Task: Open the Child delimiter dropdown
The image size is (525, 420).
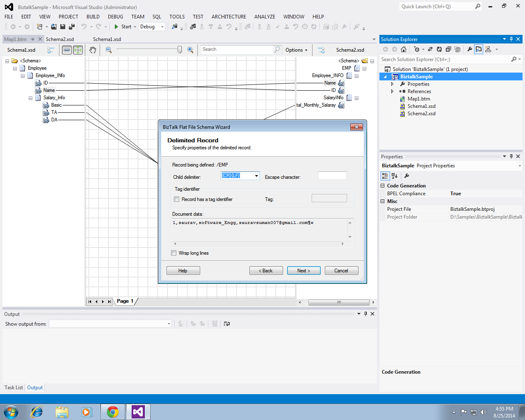Action: point(257,175)
